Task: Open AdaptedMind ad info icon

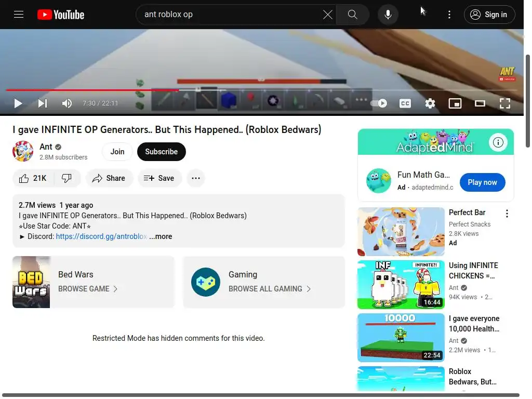Action: point(498,142)
